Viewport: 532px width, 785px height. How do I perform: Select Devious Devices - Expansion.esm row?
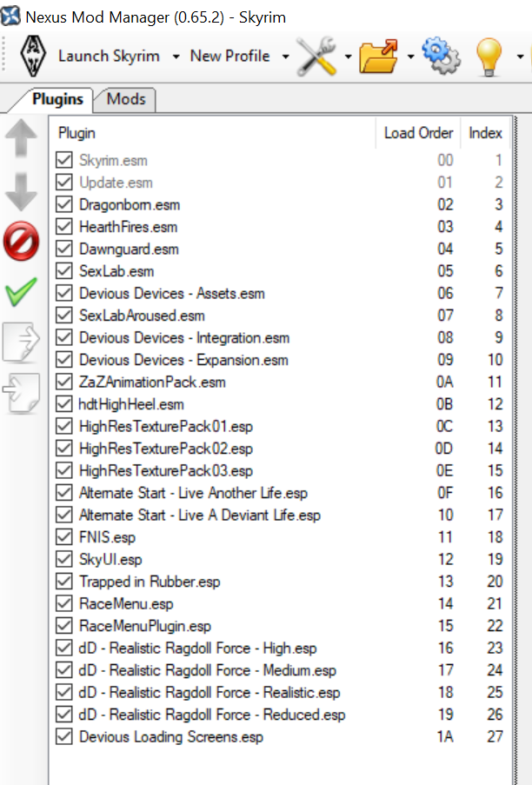pos(280,359)
